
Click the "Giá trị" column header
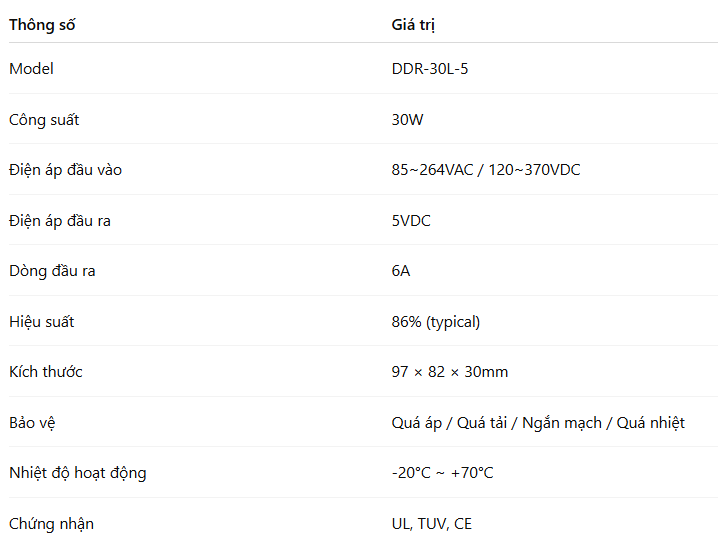click(x=413, y=24)
